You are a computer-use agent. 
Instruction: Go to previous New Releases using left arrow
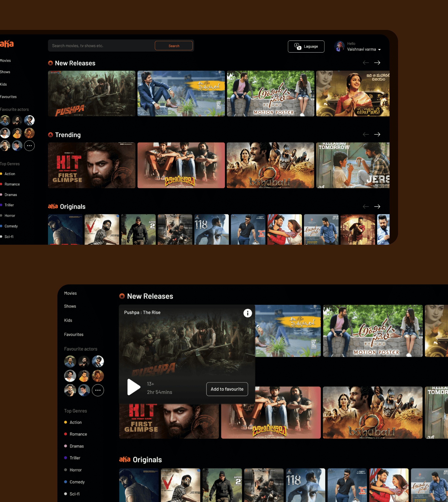tap(366, 63)
